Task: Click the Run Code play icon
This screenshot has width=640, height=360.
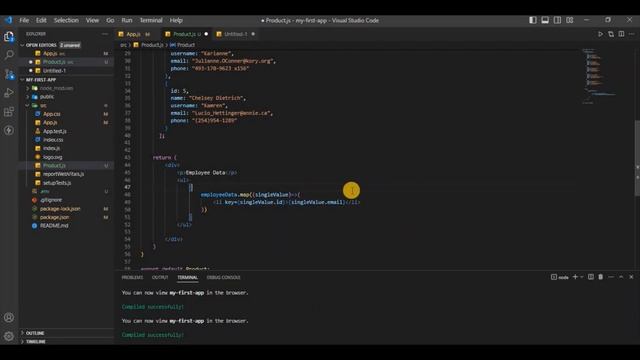Action: (600, 34)
